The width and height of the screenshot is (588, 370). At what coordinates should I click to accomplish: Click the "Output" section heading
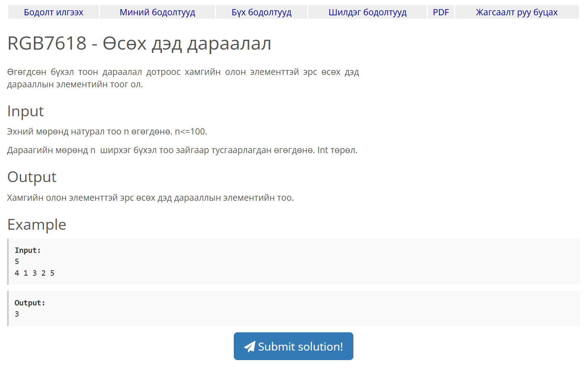(31, 177)
